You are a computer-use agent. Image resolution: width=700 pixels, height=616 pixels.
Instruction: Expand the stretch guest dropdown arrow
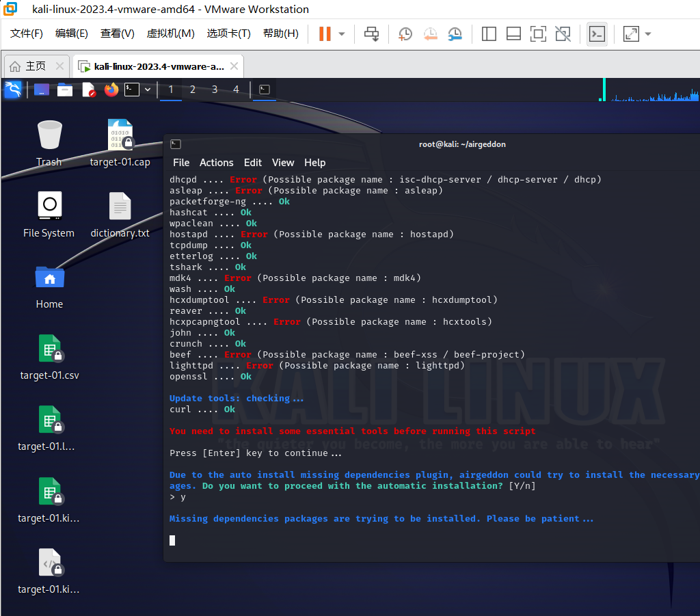tap(647, 34)
